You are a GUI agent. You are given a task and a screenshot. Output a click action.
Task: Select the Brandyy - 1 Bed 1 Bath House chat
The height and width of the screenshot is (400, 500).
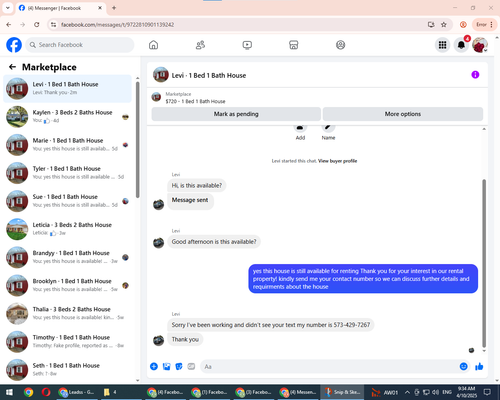67,257
